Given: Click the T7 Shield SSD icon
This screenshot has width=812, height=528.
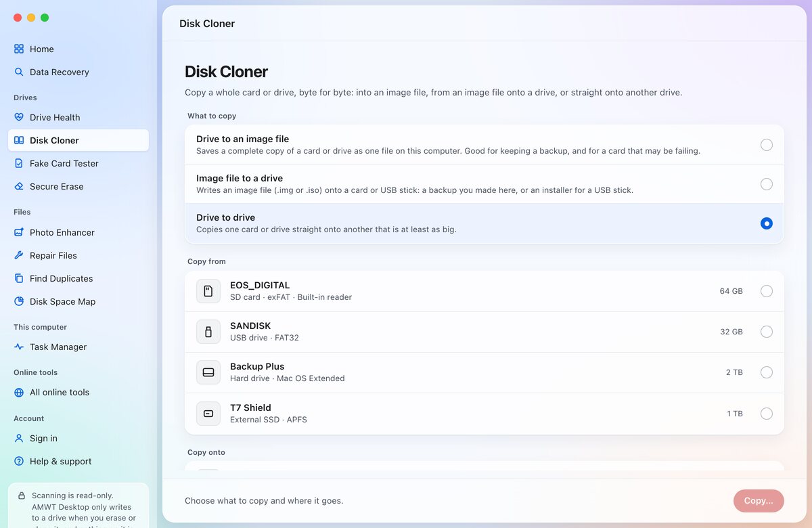Looking at the screenshot, I should 208,414.
